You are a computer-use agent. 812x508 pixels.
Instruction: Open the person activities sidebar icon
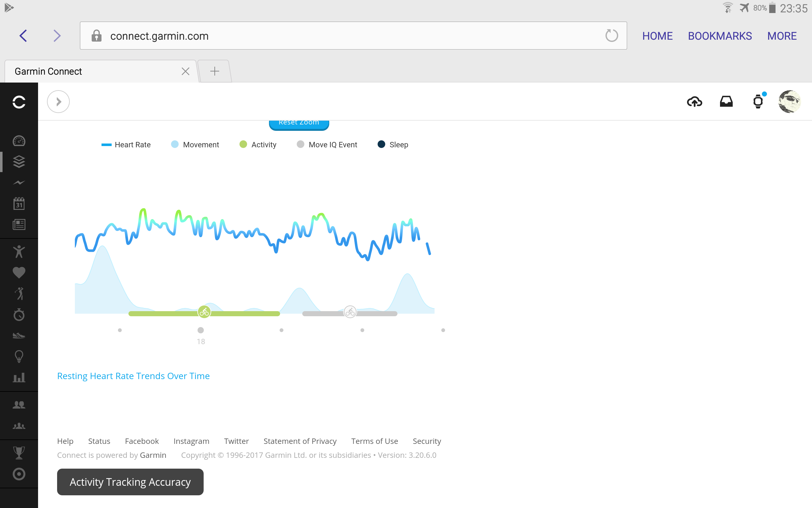19,252
